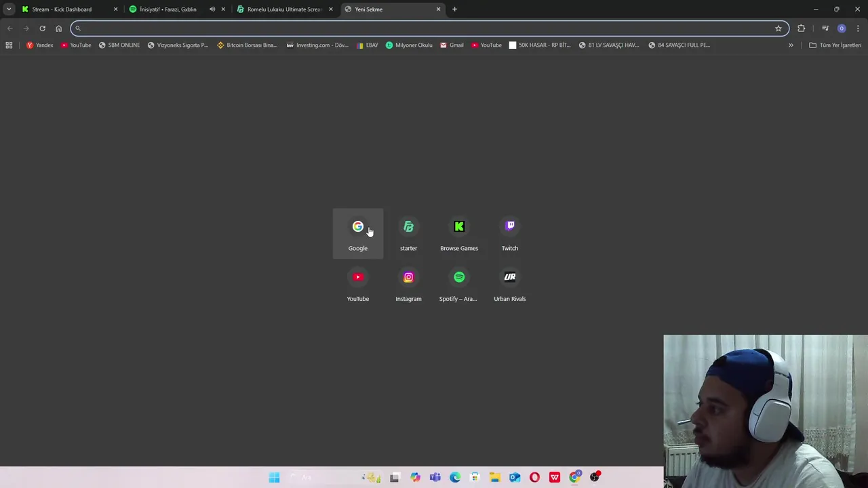The width and height of the screenshot is (868, 488).
Task: Open Microsoft Store from the taskbar
Action: tap(475, 477)
